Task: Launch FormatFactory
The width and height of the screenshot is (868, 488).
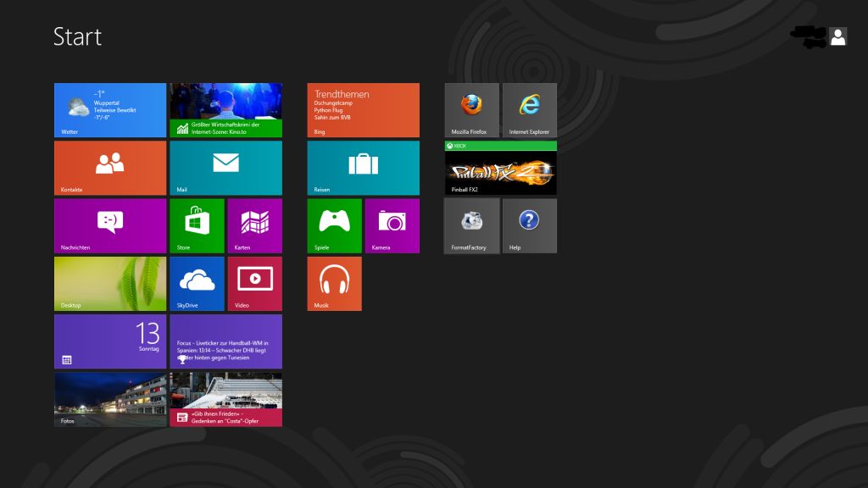Action: click(x=471, y=225)
